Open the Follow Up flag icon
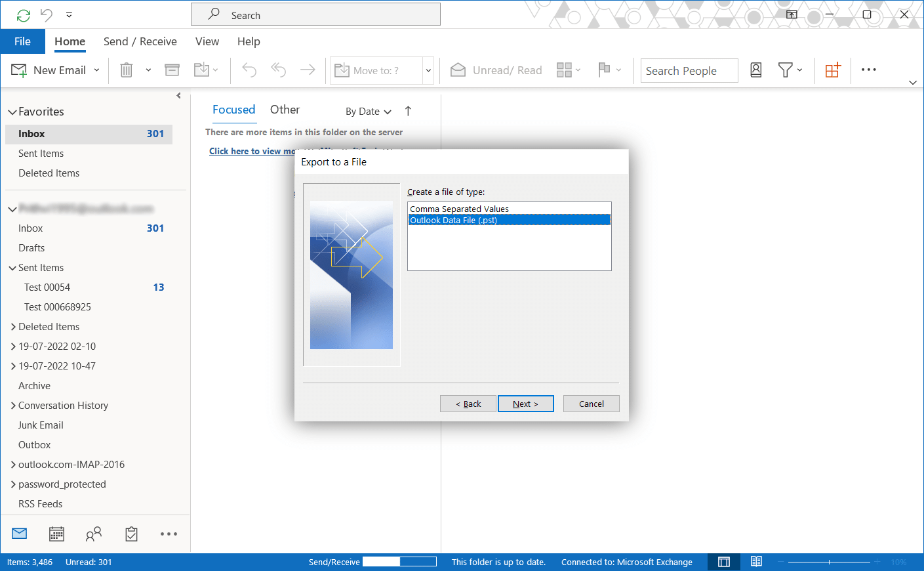The image size is (924, 571). coord(605,70)
